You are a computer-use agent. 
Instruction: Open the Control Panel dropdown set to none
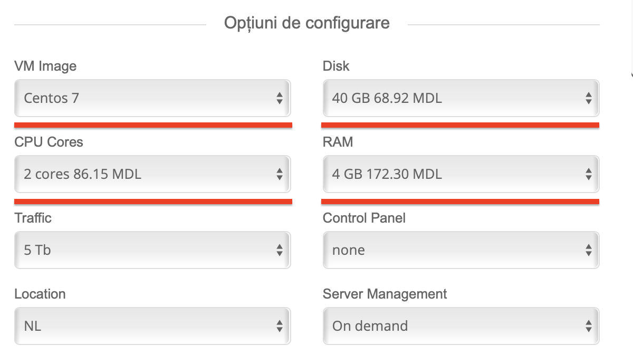(x=461, y=250)
